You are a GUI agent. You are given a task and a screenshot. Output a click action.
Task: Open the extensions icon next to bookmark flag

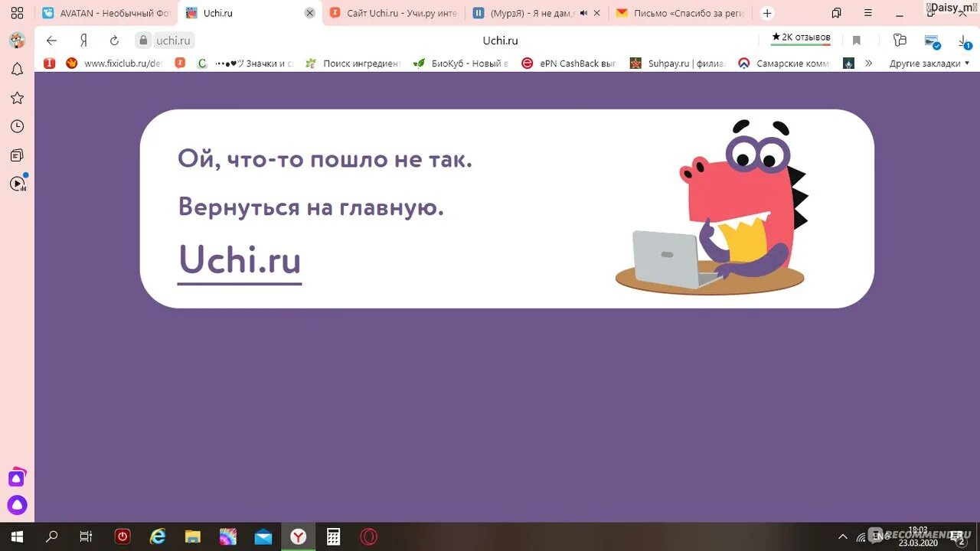[900, 41]
